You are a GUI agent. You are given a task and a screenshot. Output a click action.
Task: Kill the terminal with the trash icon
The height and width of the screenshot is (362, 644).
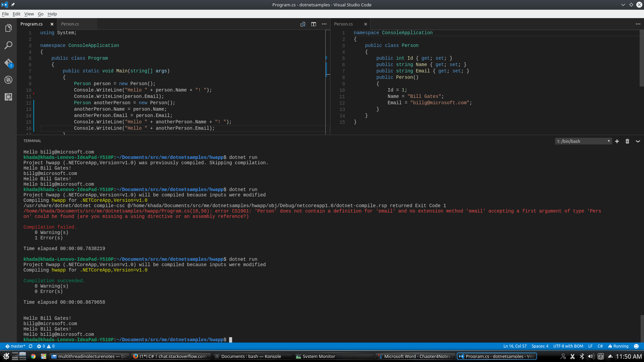[627, 141]
